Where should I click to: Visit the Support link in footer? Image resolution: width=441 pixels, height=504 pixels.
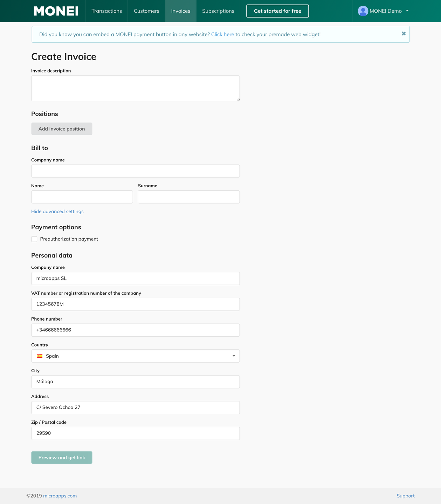coord(405,496)
